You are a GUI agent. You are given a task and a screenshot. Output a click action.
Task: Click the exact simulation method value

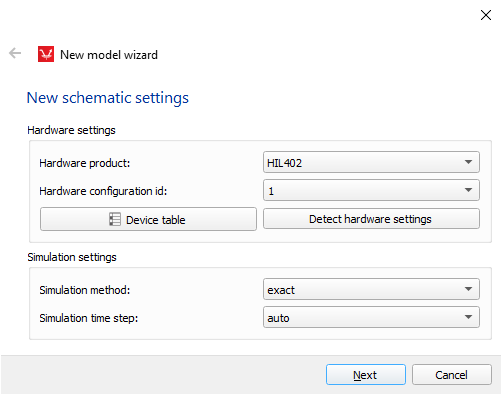tap(281, 290)
